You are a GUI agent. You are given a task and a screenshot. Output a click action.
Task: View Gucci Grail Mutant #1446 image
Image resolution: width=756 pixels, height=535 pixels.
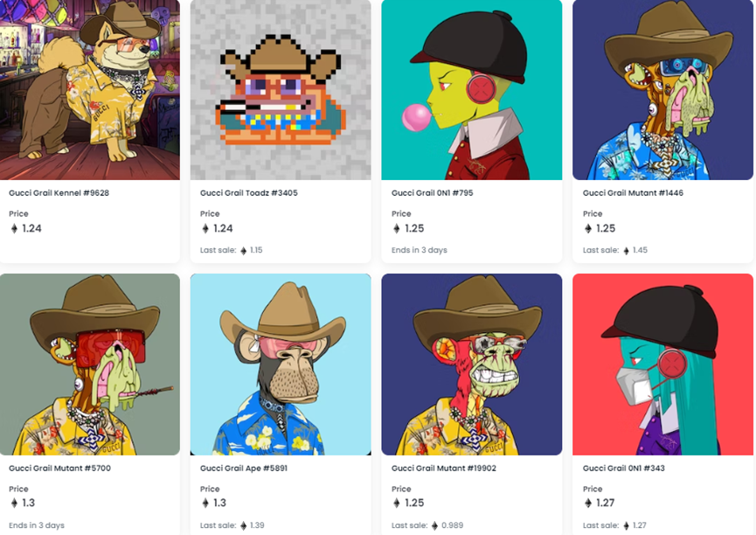[663, 90]
